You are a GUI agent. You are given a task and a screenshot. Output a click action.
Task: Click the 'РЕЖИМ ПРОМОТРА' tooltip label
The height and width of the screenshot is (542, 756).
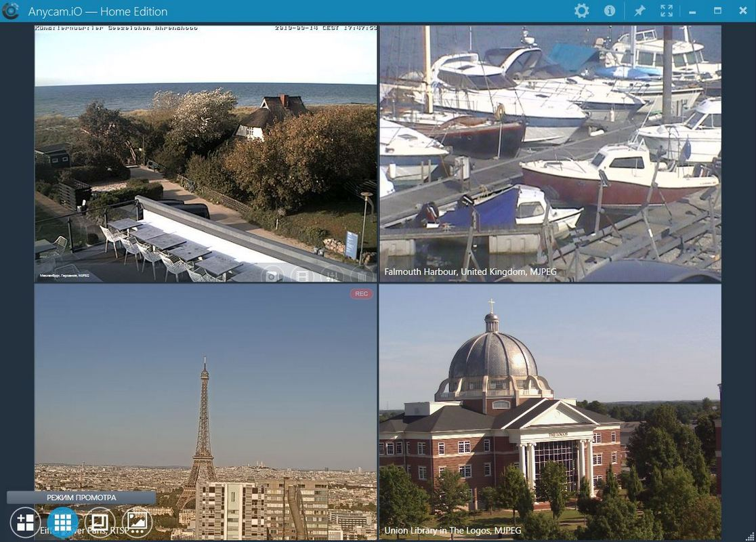click(x=81, y=497)
